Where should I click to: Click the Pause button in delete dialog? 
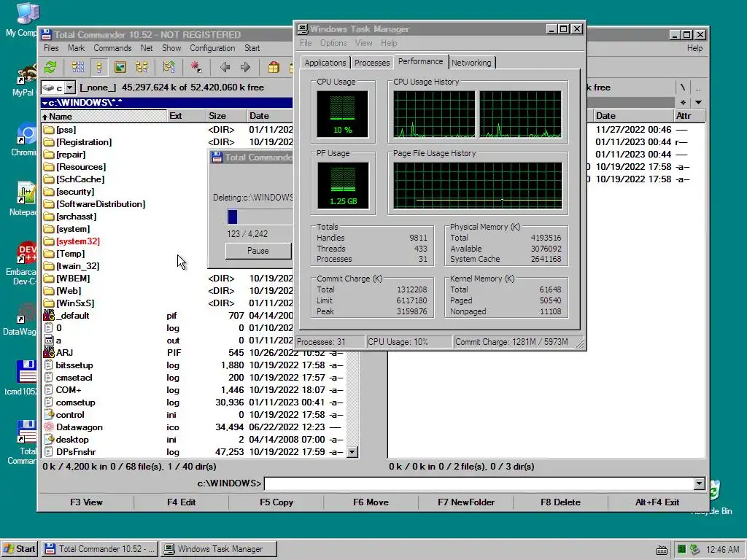258,251
